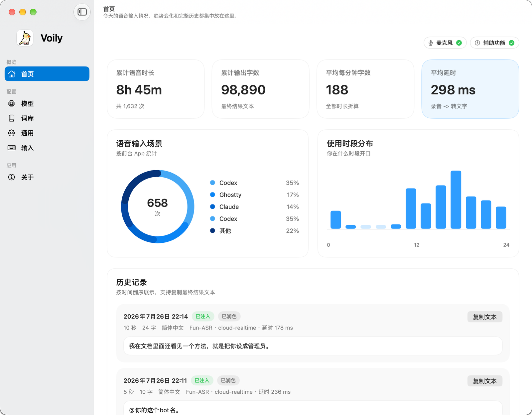Toggle the sidebar visibility button
Viewport: 532px width, 415px height.
point(82,12)
